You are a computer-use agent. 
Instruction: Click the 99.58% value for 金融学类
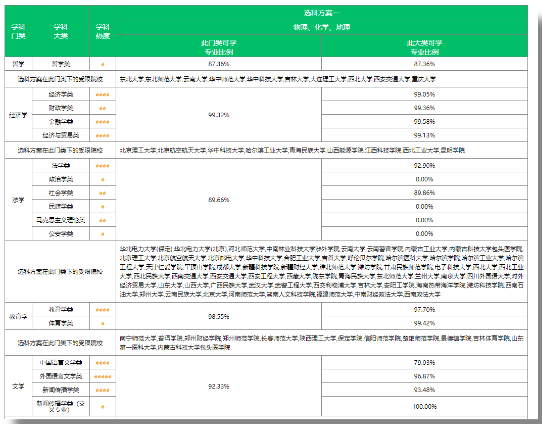tap(424, 122)
